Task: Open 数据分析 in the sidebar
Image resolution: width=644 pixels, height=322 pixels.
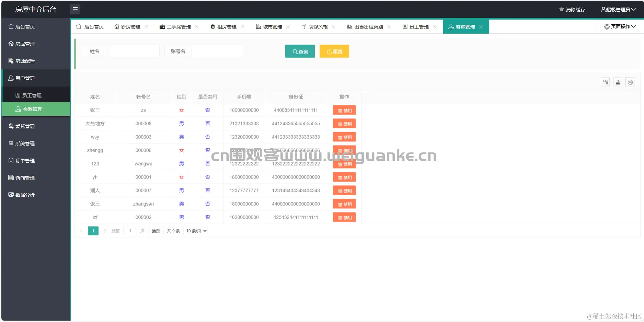Action: click(x=36, y=195)
